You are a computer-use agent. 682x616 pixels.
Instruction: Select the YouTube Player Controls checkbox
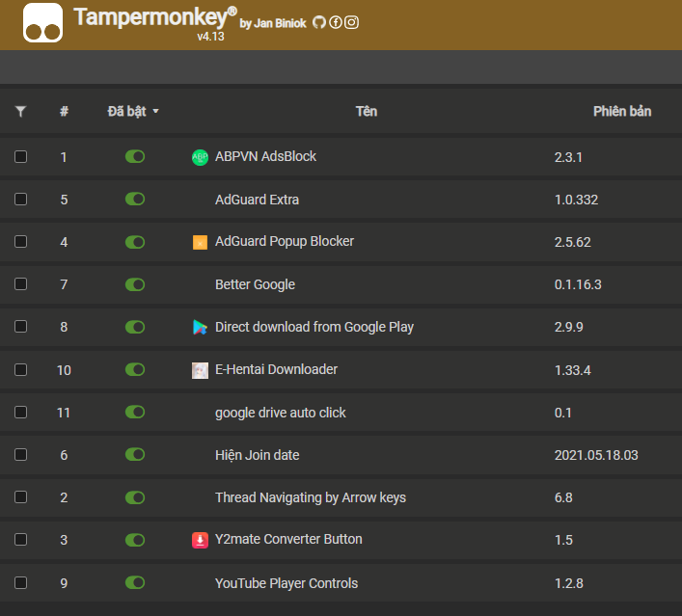20,582
